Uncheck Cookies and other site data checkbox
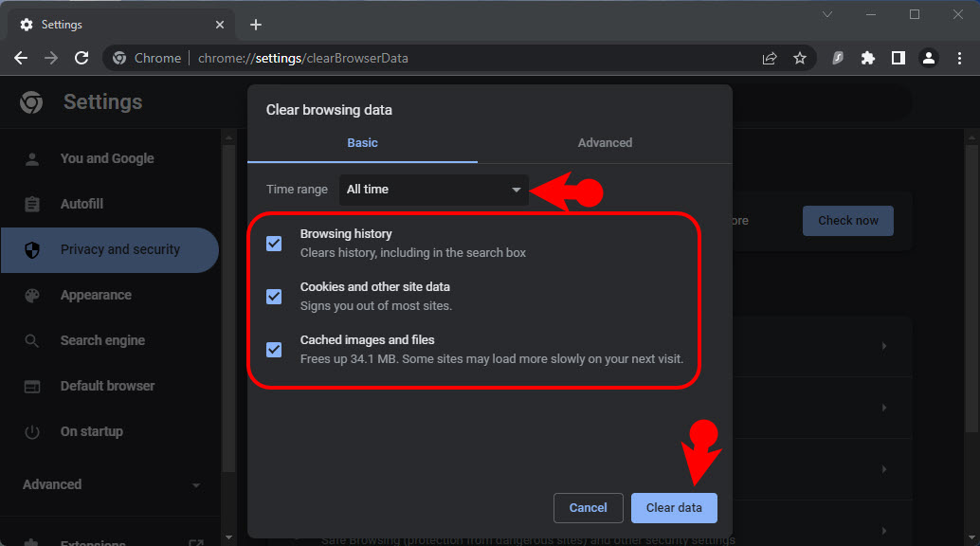The image size is (980, 546). pyautogui.click(x=274, y=297)
